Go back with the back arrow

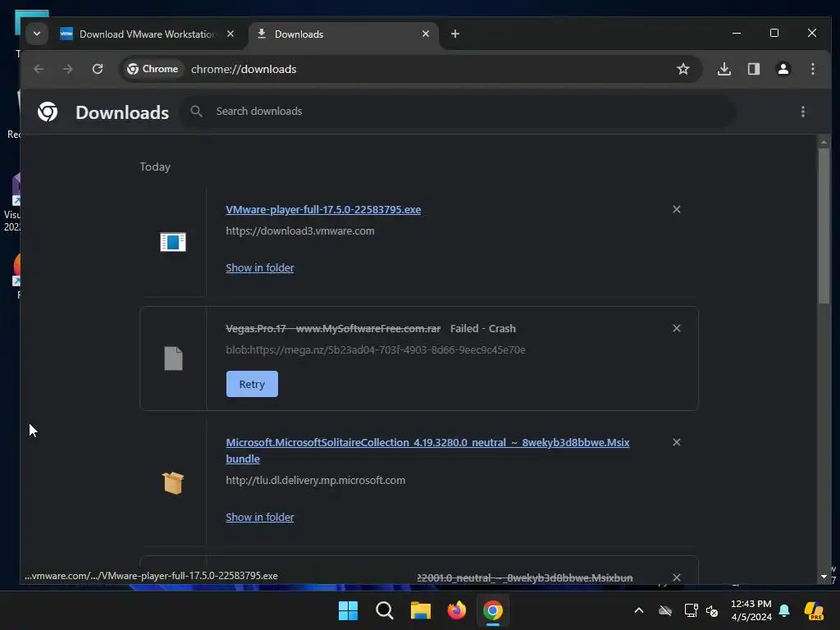[39, 69]
